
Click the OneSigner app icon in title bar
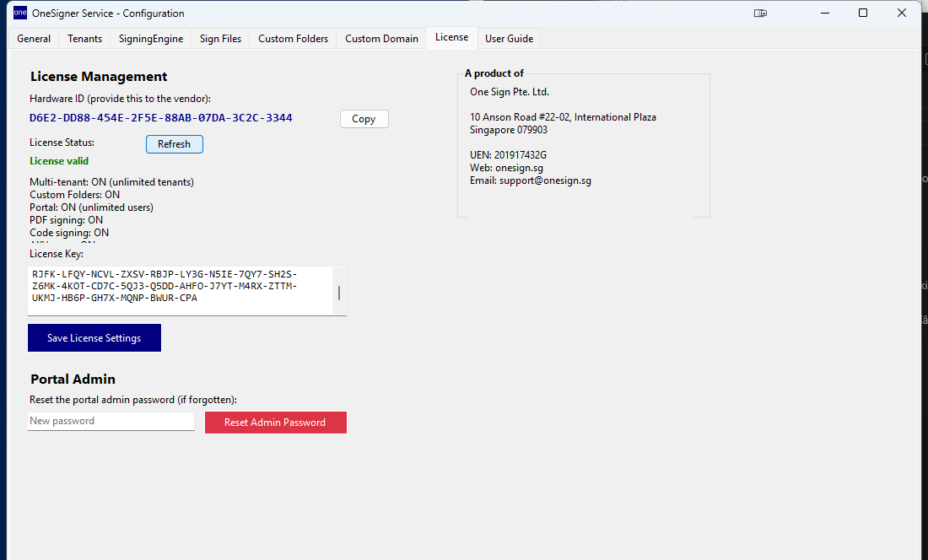click(20, 13)
